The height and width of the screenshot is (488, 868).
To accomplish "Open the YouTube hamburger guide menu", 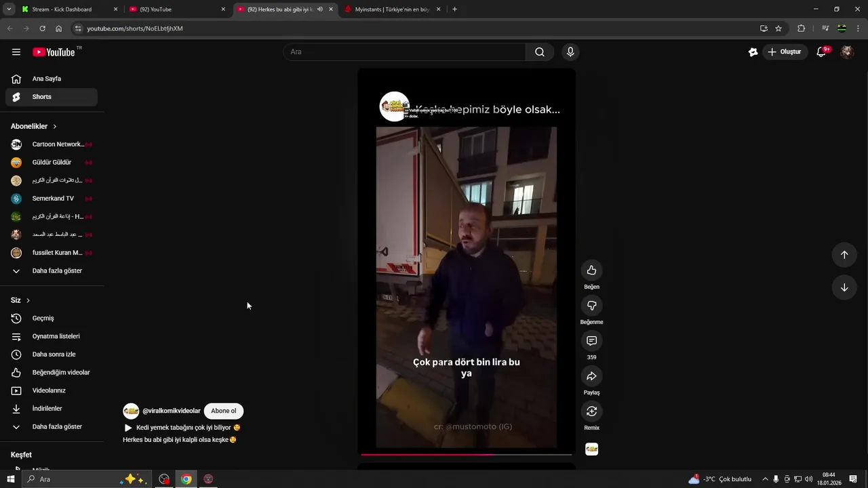I will coord(16,52).
